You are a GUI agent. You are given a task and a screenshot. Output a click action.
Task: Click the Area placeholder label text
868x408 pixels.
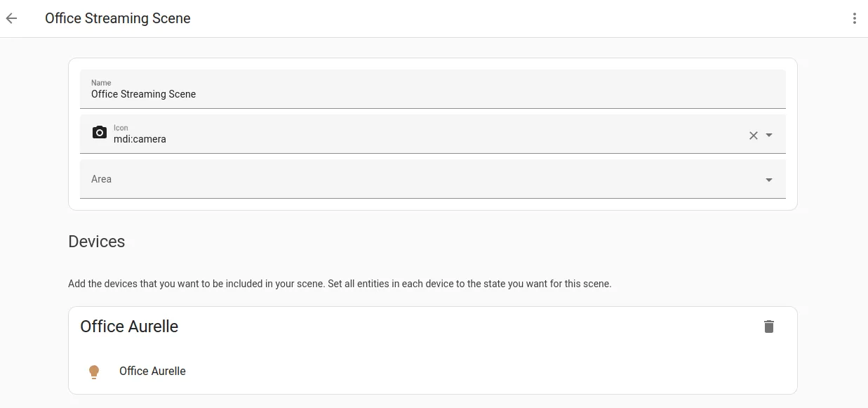(x=101, y=179)
